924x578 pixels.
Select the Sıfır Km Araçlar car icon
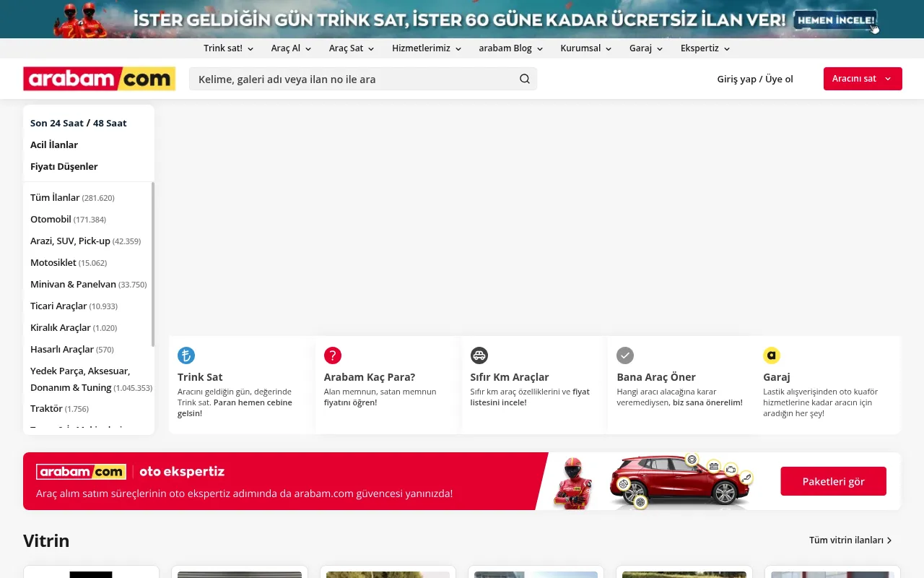tap(479, 355)
